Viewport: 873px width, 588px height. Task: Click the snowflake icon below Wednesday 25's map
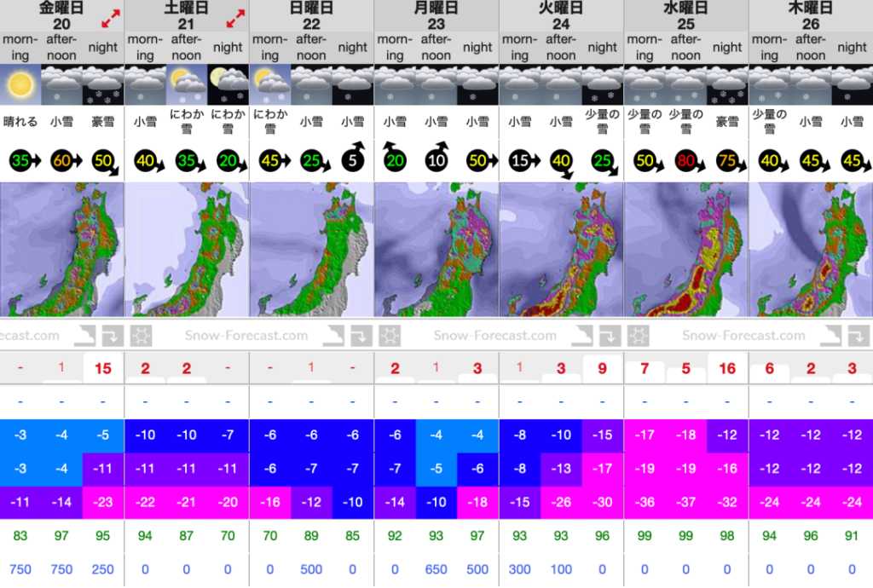pyautogui.click(x=639, y=336)
